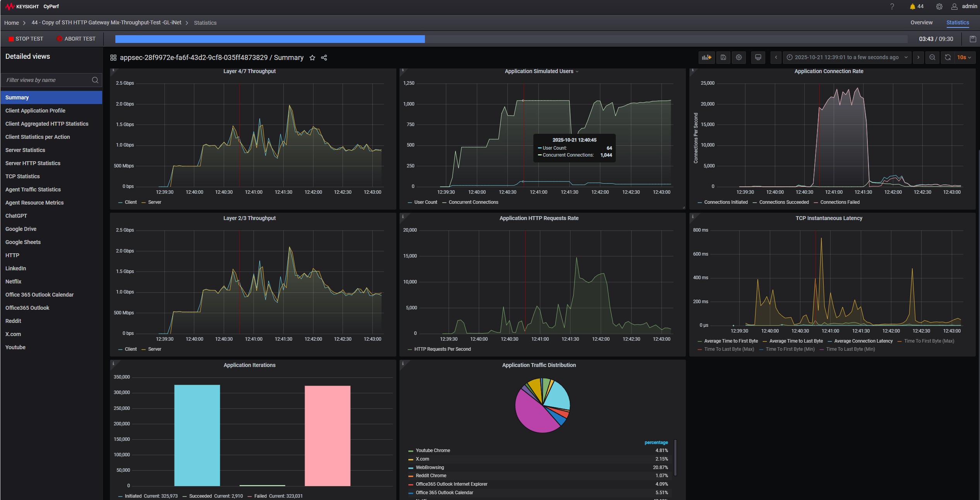Click the ABORT TEST button

coord(76,39)
